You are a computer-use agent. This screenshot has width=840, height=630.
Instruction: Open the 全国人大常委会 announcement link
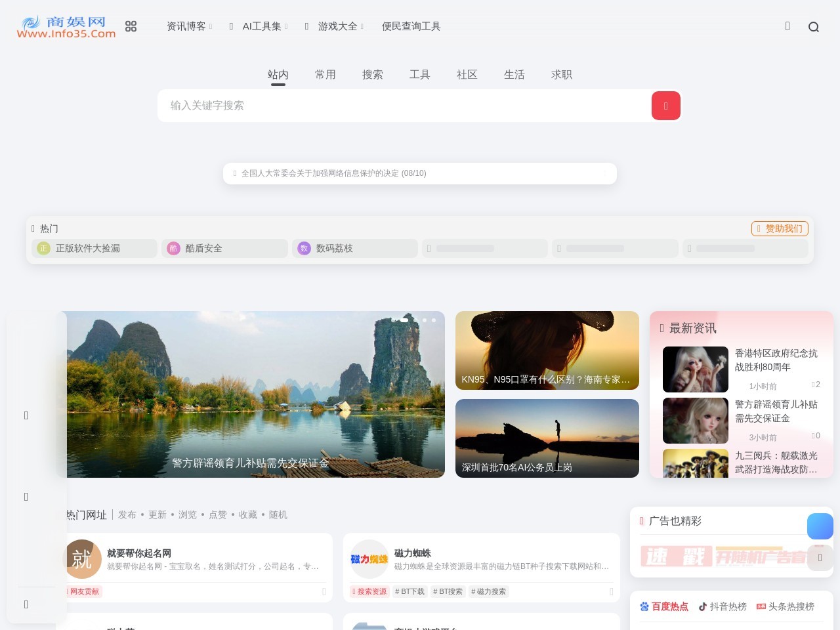coord(333,173)
